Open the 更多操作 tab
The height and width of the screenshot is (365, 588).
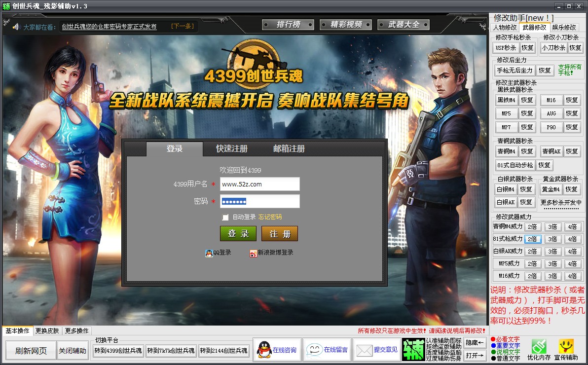77,330
